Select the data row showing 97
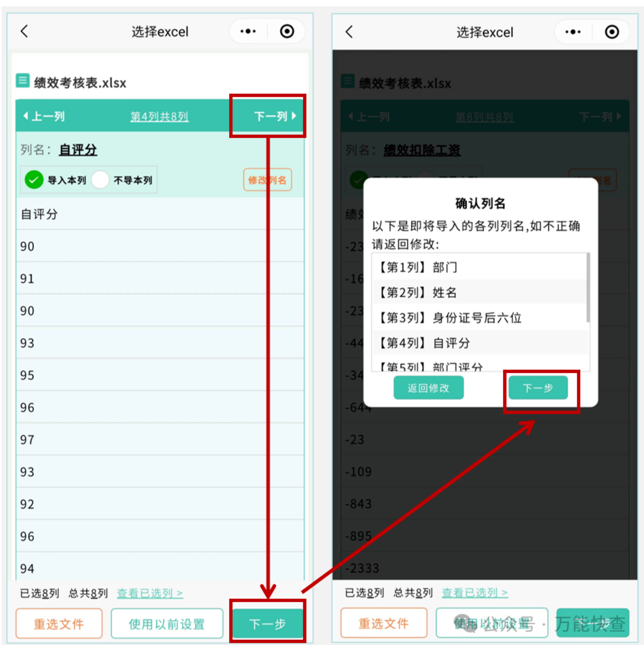This screenshot has width=644, height=645. (x=160, y=440)
